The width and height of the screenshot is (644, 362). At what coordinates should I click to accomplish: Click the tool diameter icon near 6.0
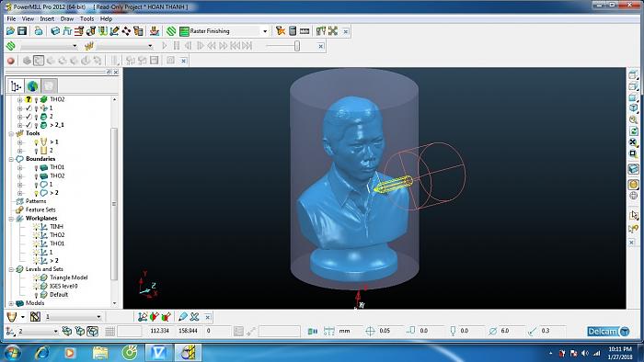493,331
